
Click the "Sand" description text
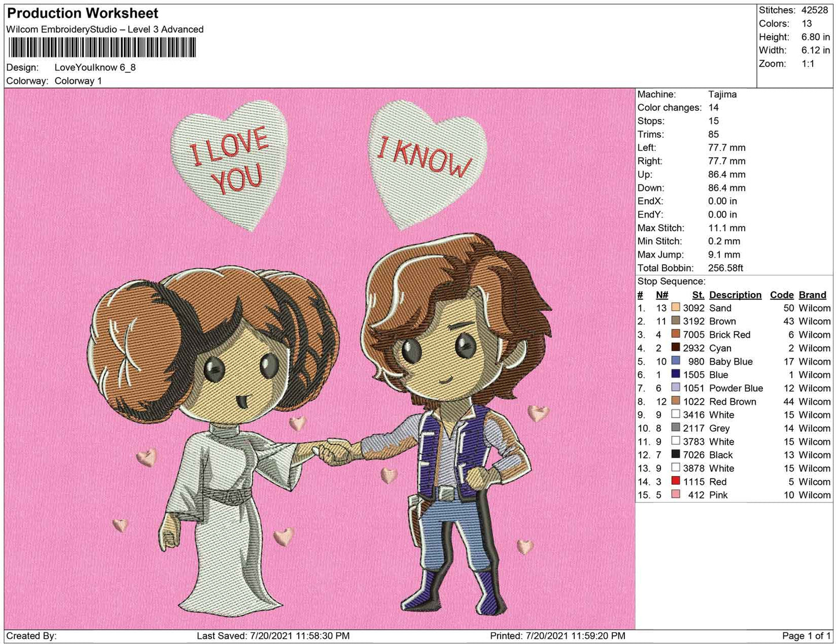pos(720,308)
